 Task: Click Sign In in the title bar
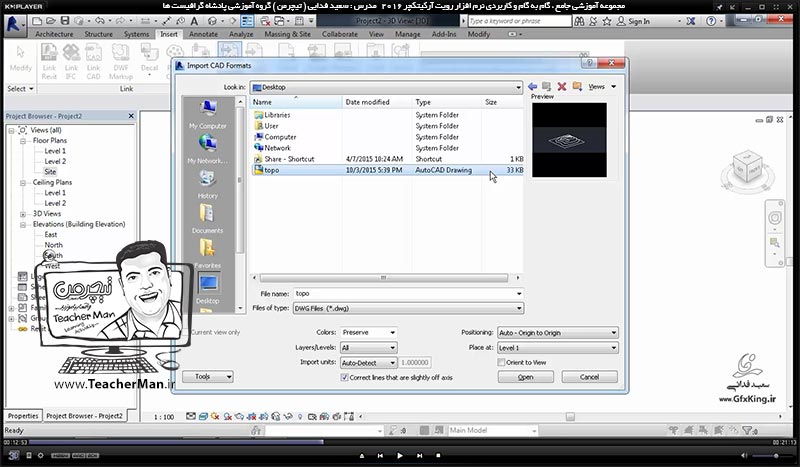(x=634, y=21)
